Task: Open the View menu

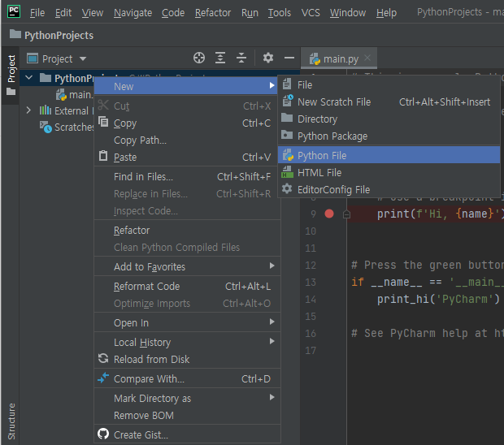Action: pos(93,13)
